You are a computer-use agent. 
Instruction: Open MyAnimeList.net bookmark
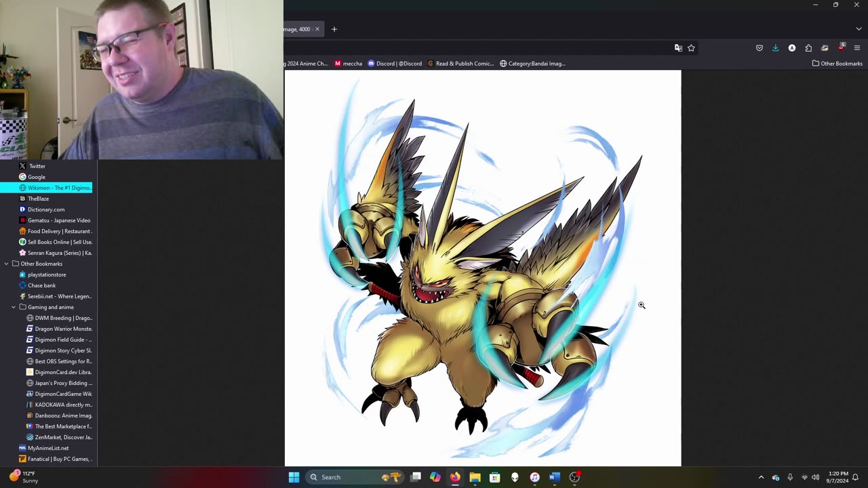[x=43, y=448]
